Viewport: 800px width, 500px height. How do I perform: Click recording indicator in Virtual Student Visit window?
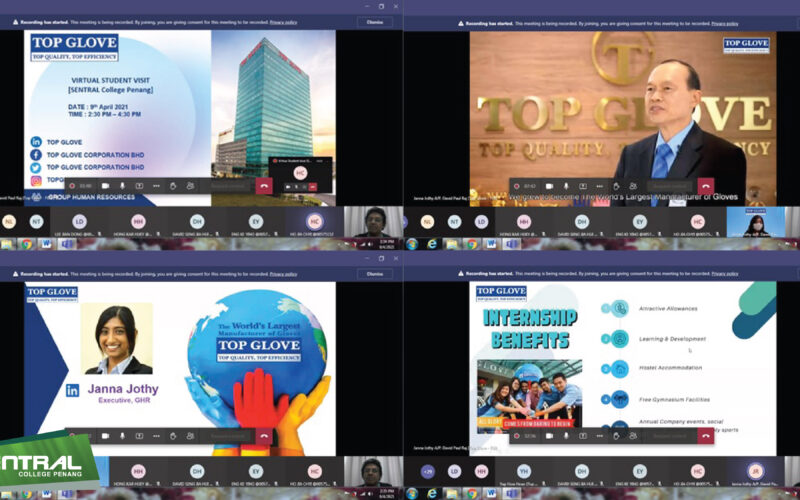(x=72, y=186)
